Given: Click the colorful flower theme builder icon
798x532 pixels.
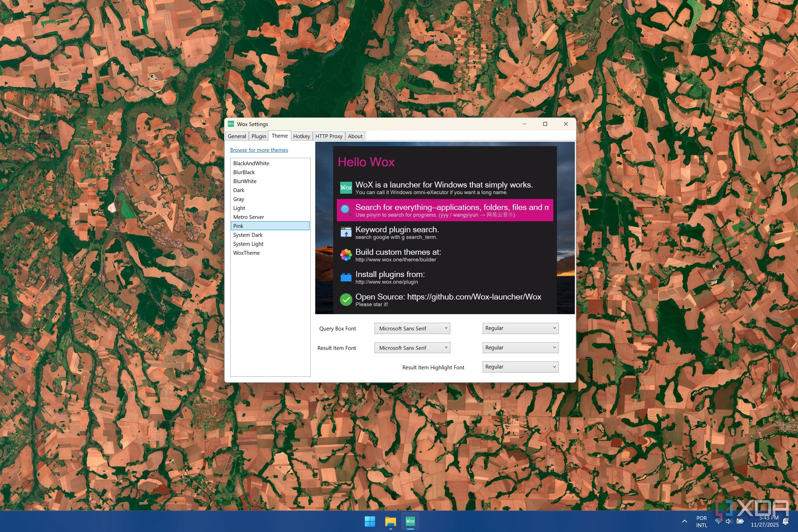Looking at the screenshot, I should point(346,255).
